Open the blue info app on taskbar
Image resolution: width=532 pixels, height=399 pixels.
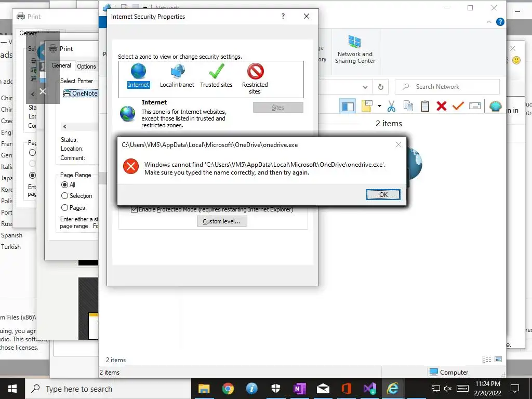252,389
